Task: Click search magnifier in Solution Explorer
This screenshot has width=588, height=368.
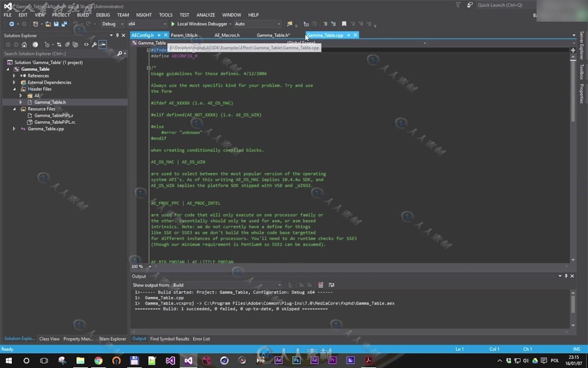Action: 120,54
